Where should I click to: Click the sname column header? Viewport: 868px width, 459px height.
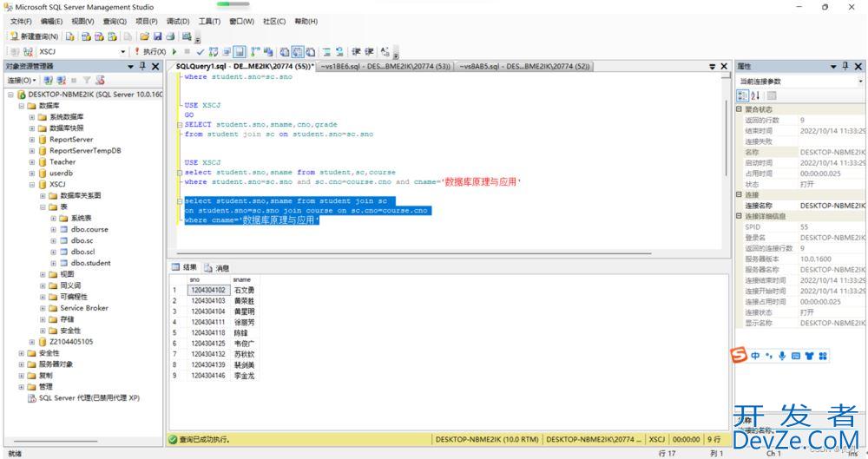(x=244, y=279)
